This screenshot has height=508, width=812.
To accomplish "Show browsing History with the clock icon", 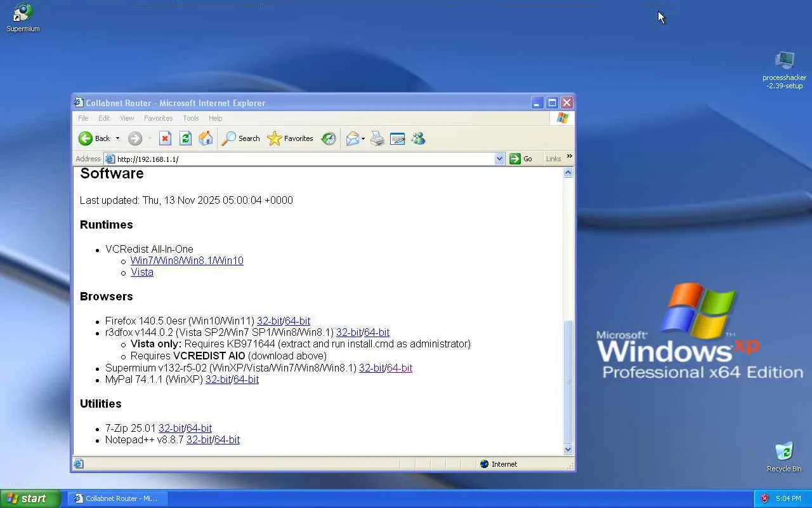I will point(328,138).
